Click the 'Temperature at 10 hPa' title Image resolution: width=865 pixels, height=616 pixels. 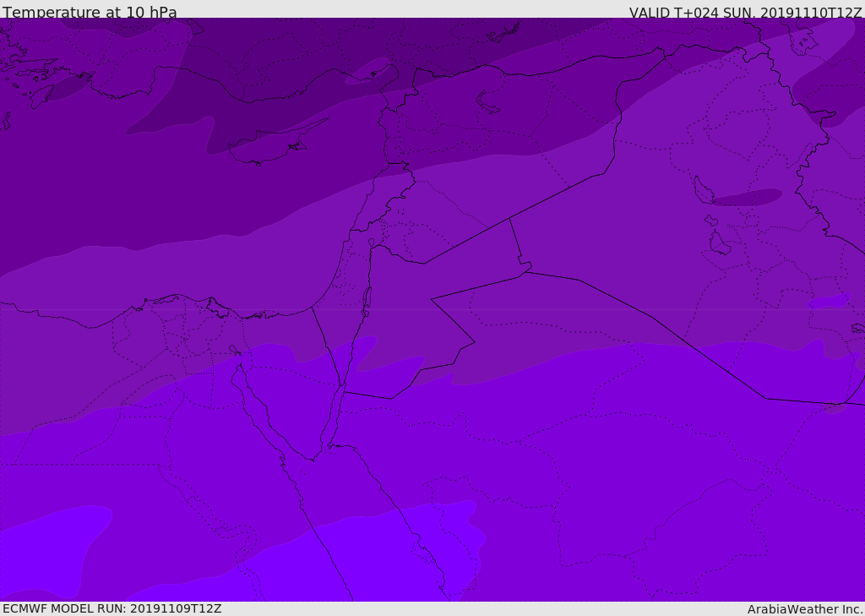pos(90,12)
